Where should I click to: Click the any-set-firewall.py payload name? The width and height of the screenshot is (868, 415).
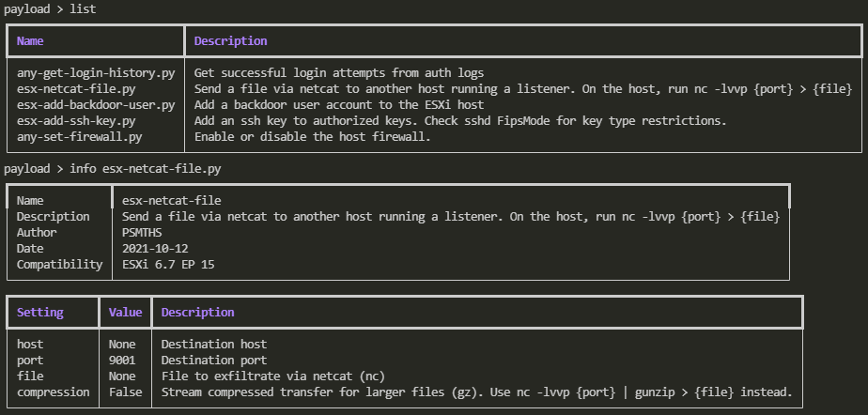[79, 137]
